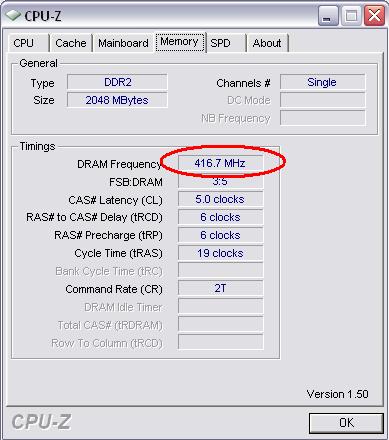
Task: Select the Size field showing 2048 MBytes
Action: click(117, 100)
